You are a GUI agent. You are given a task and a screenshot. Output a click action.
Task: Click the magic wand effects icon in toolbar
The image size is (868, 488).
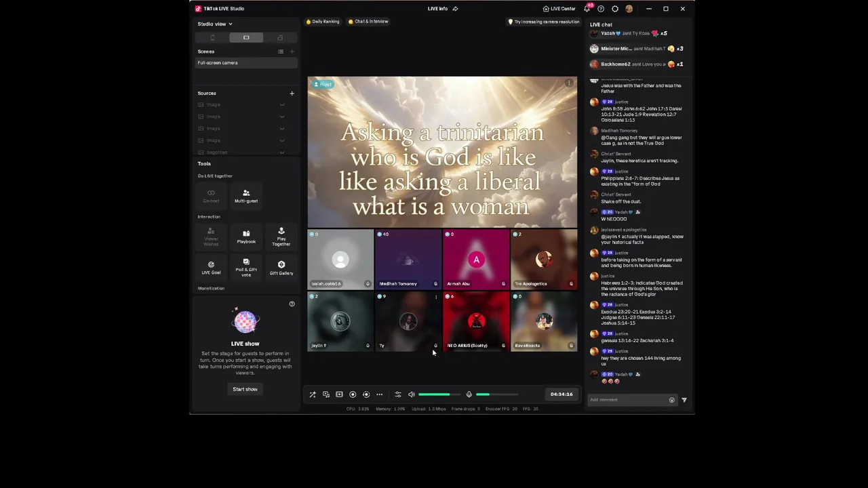point(313,394)
